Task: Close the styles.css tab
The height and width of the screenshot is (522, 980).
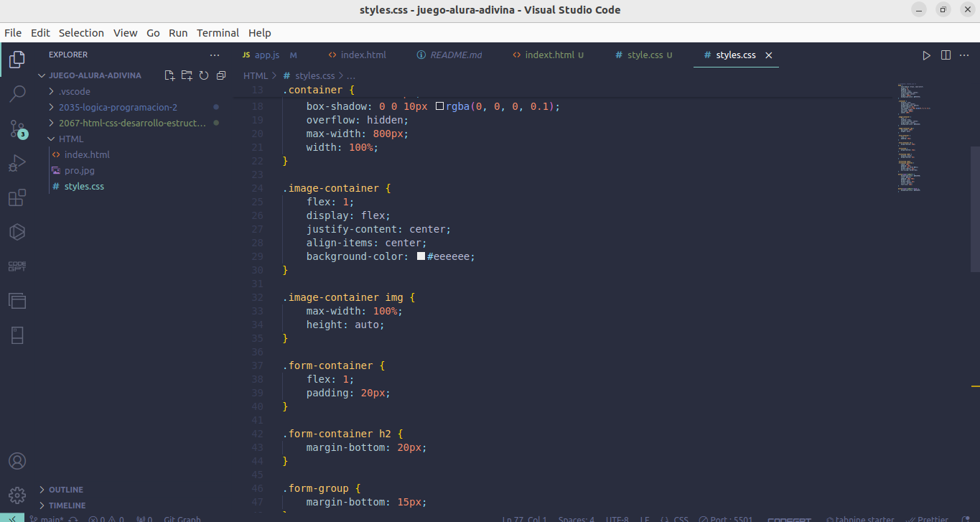Action: pos(769,55)
